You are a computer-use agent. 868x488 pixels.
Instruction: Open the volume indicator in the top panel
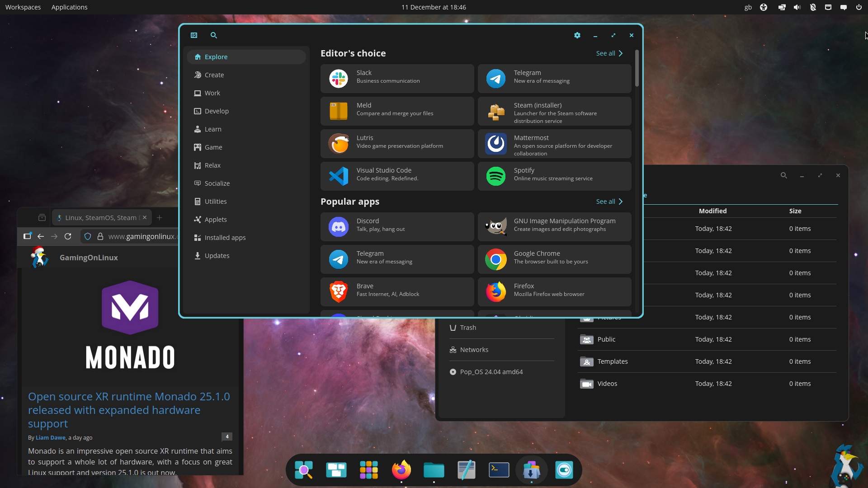click(797, 7)
